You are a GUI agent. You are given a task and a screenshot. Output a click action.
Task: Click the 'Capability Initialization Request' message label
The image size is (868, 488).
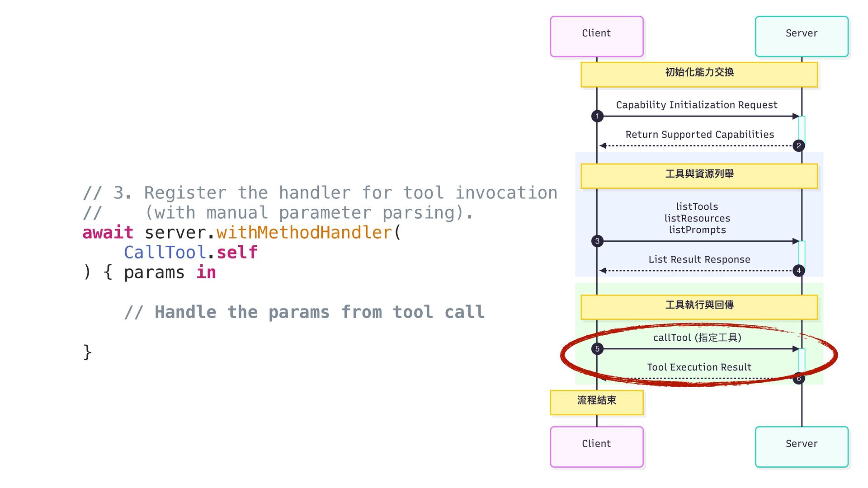tap(697, 105)
